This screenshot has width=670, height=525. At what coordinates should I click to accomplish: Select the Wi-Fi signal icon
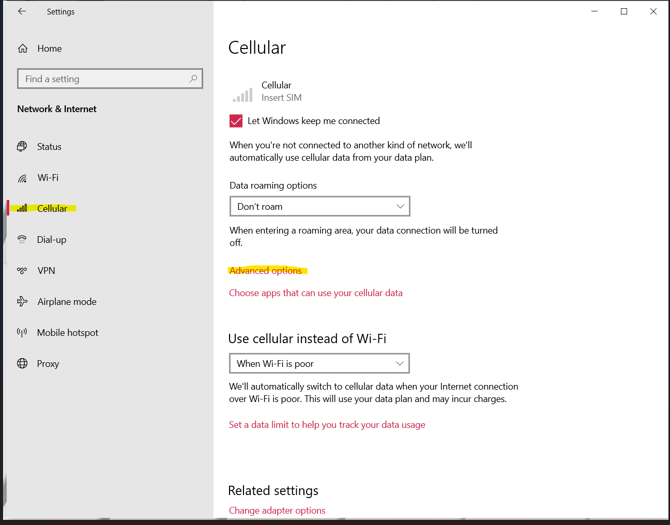(x=22, y=178)
